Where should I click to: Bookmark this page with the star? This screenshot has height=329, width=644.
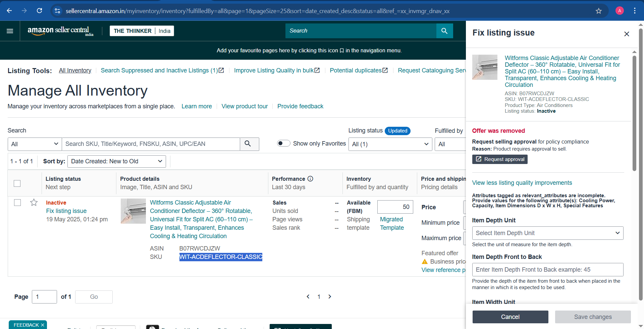(x=599, y=11)
